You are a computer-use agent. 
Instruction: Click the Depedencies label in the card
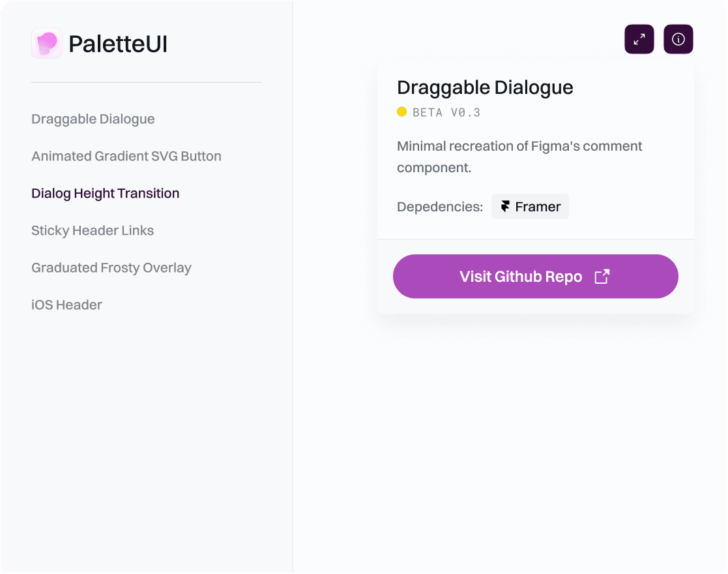click(x=440, y=207)
